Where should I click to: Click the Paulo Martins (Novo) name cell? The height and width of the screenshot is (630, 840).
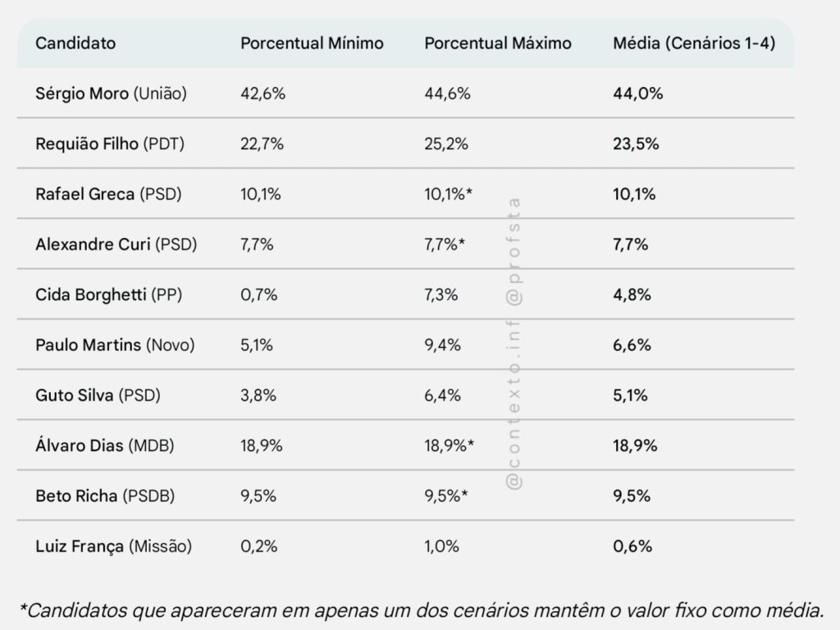pos(115,345)
